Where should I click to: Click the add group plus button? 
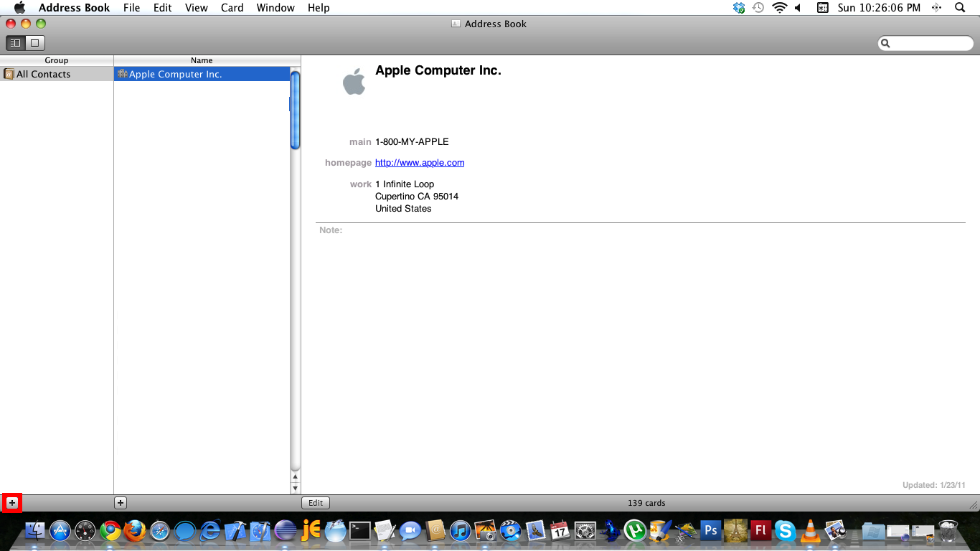click(x=12, y=503)
